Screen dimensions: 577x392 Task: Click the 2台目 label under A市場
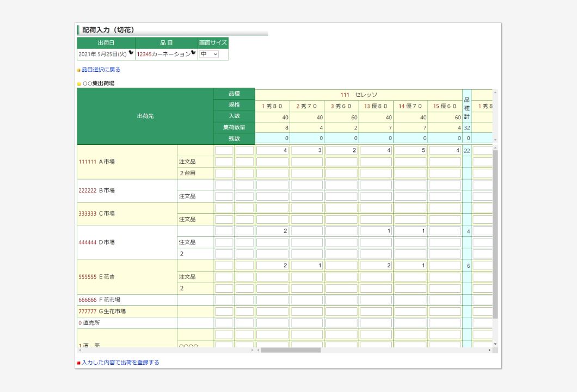pos(187,173)
